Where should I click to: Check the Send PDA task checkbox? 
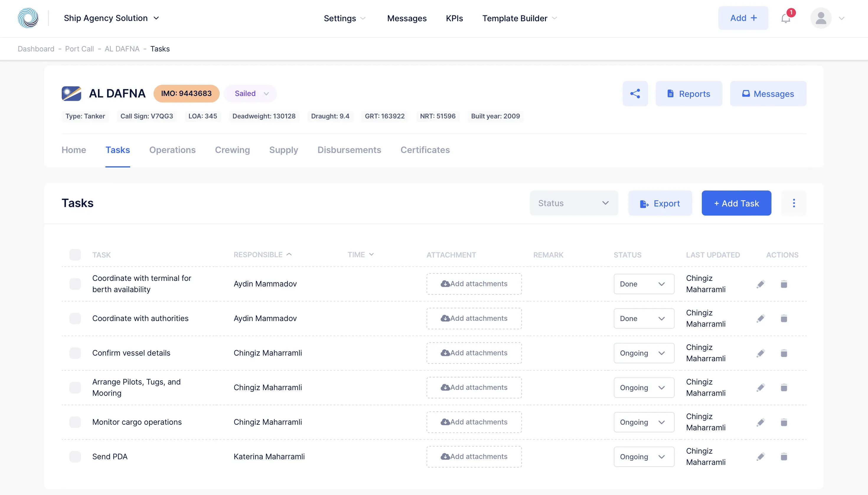[75, 457]
